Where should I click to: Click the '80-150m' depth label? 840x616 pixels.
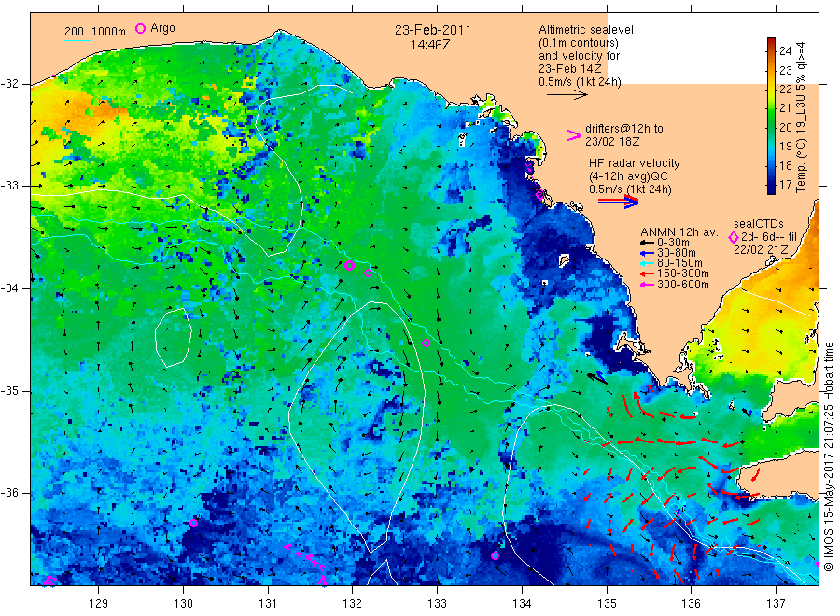(679, 263)
